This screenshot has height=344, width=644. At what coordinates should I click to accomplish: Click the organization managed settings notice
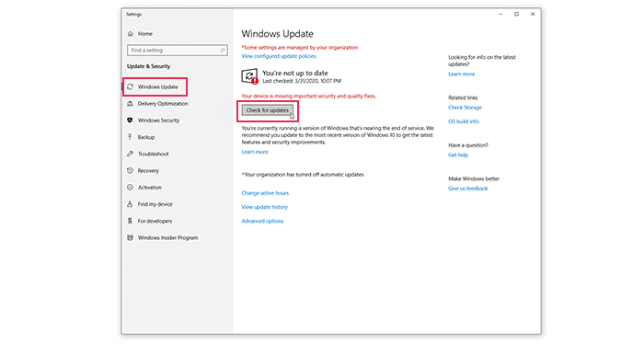pos(299,47)
